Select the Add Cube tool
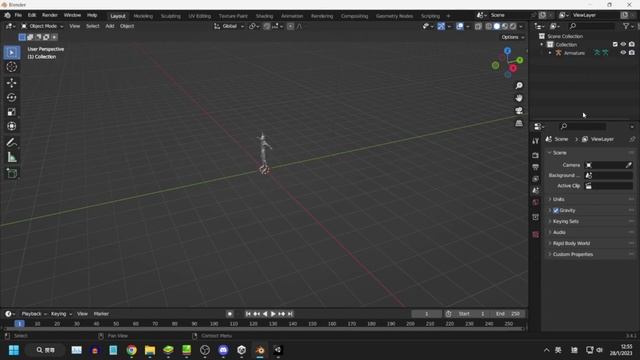 tap(11, 173)
